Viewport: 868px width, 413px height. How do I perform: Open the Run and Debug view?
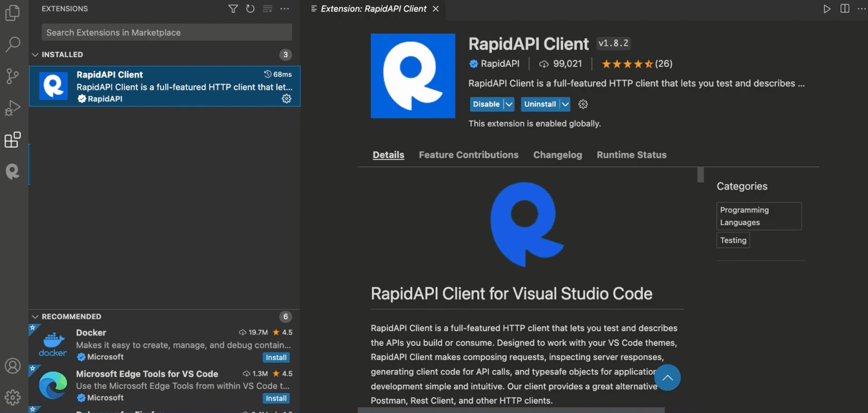pos(13,108)
